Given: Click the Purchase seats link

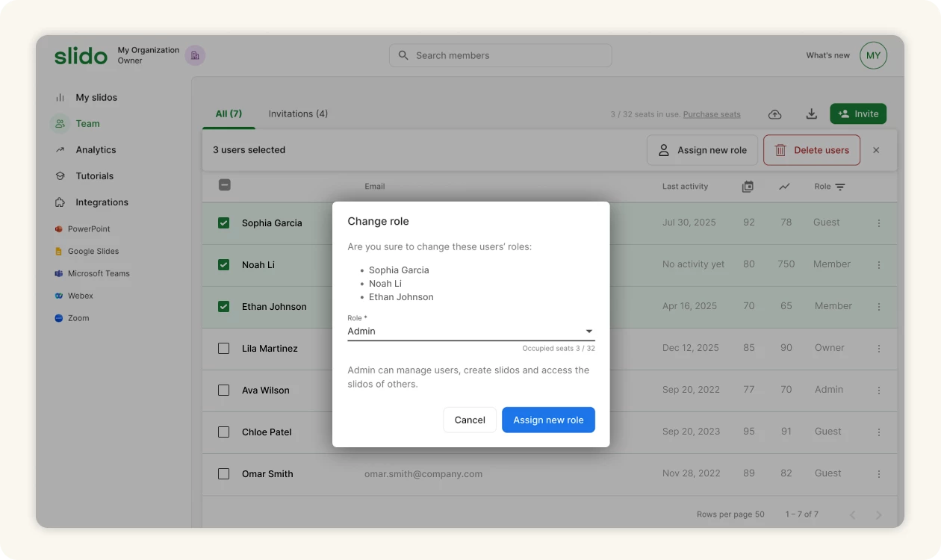Looking at the screenshot, I should pos(712,114).
